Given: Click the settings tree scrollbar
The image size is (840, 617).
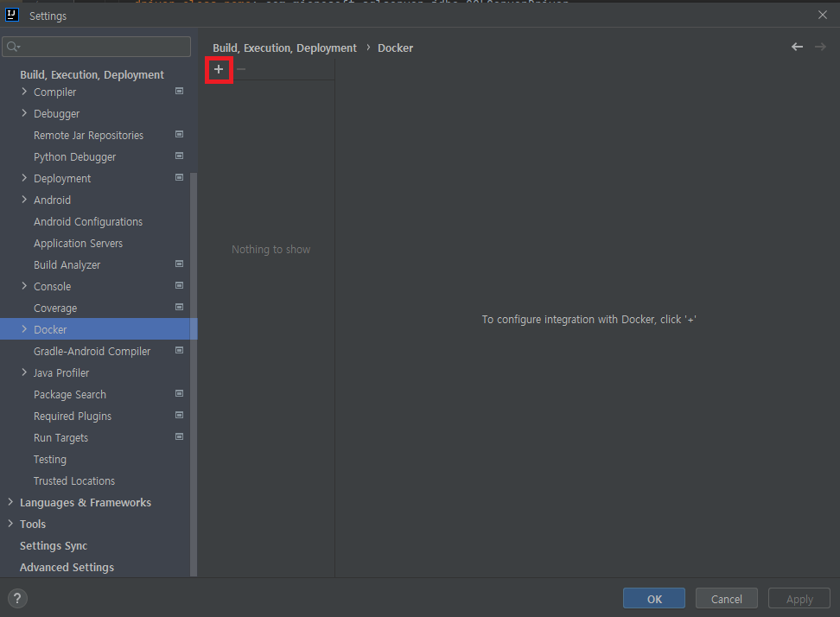Looking at the screenshot, I should coord(194,374).
